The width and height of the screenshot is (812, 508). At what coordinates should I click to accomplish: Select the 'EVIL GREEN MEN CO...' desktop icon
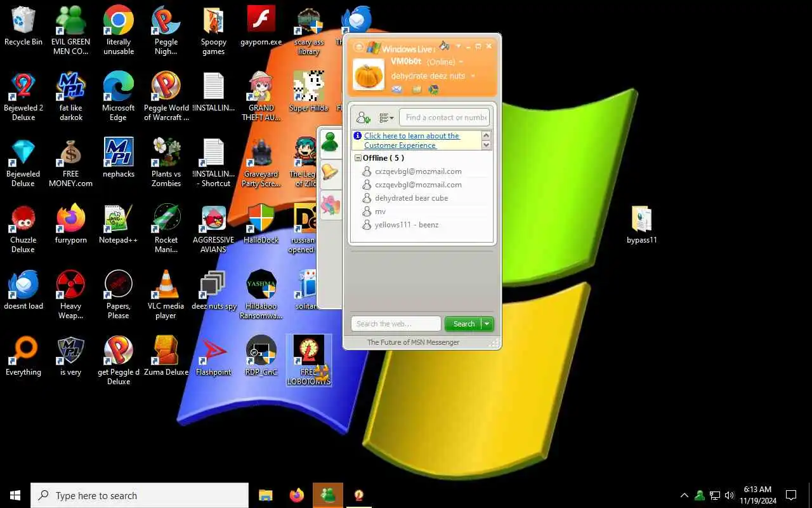click(70, 30)
